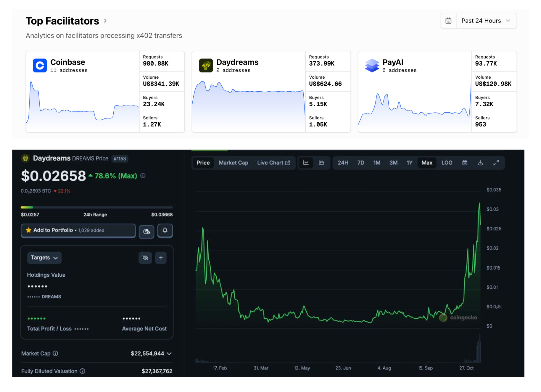This screenshot has height=392, width=541.
Task: Select the line chart type icon
Action: [x=306, y=163]
